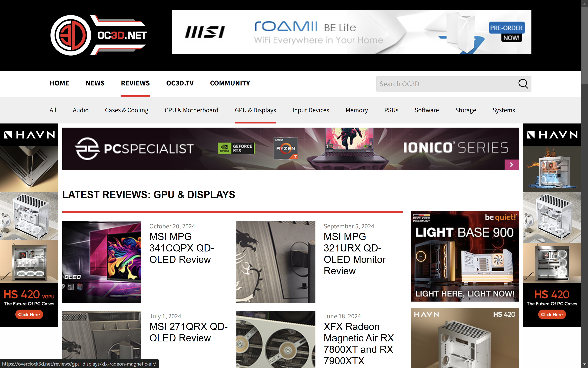The image size is (588, 368).
Task: Select the GPU & Displays category tab
Action: click(255, 110)
